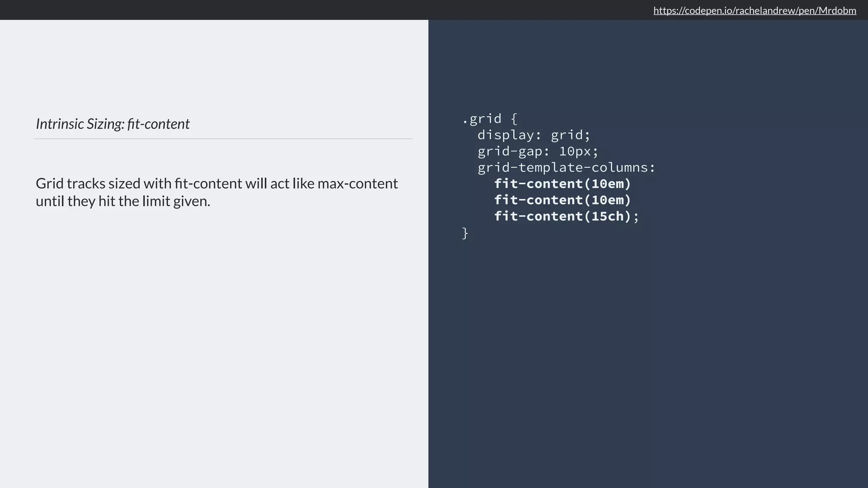The image size is (868, 488).
Task: Click the second bold 'fit-content(10em)' line
Action: tap(562, 200)
